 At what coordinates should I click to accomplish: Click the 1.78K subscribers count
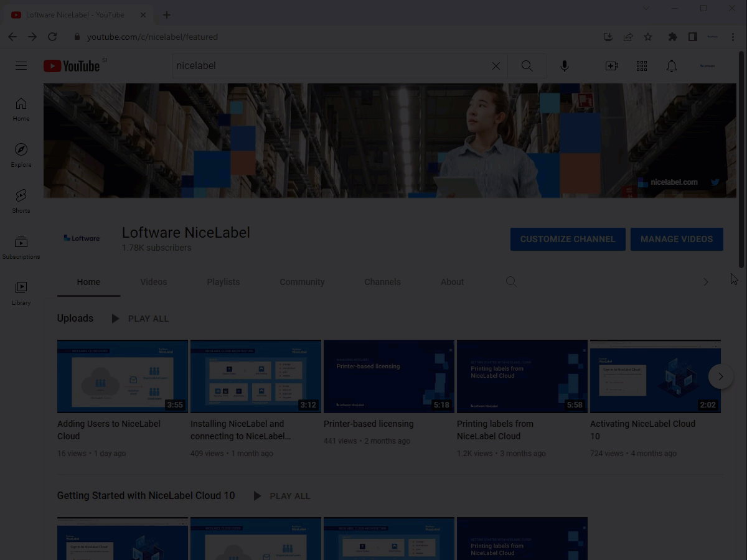pos(157,248)
